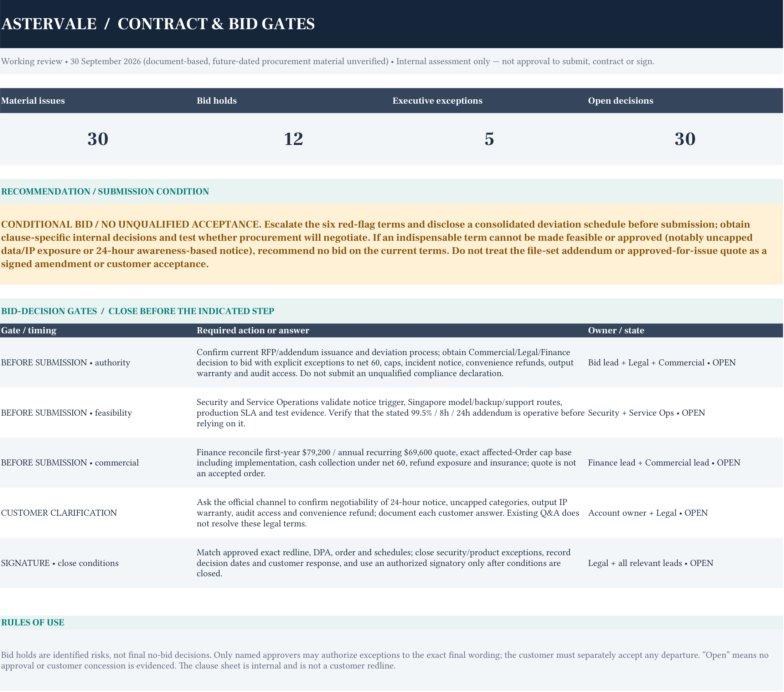
Task: Click the 'Bid holds are identified risks' rules paragraph
Action: [x=385, y=660]
